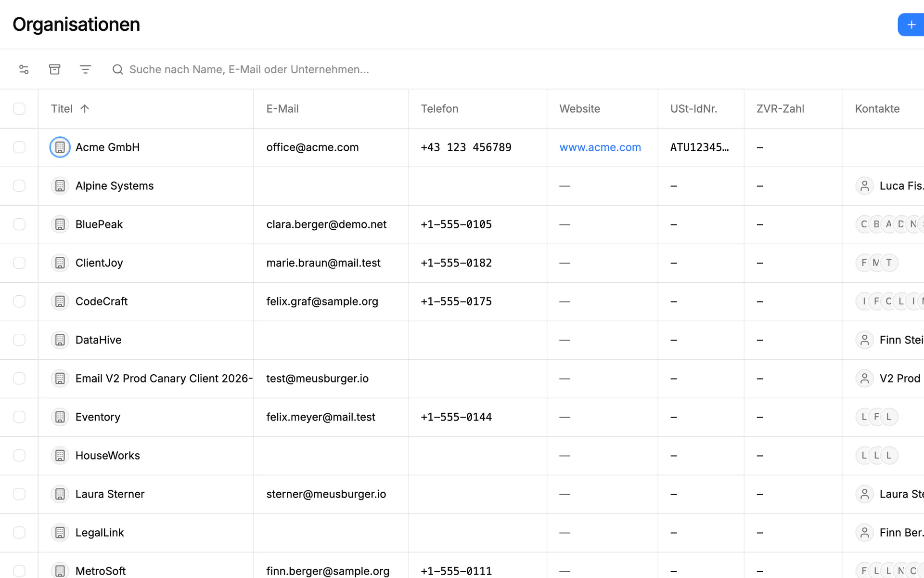Check the BluePeak row checkbox
The width and height of the screenshot is (924, 578).
(19, 224)
